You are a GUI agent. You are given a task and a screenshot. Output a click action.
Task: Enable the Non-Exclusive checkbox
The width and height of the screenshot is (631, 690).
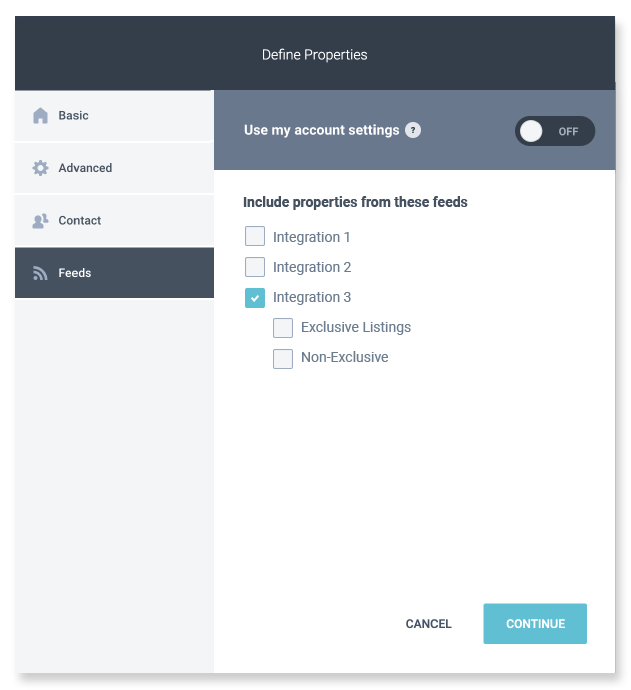283,359
